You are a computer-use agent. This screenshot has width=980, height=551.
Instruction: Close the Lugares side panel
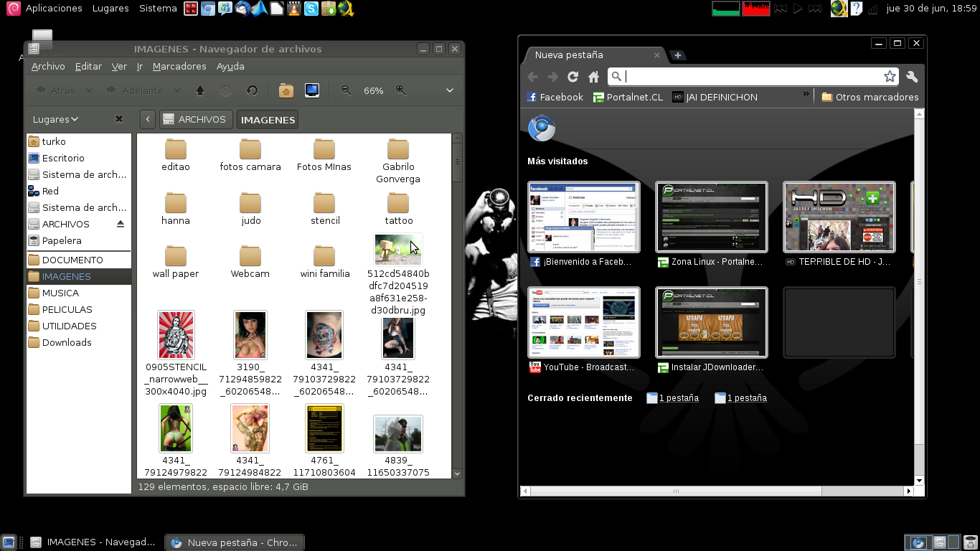coord(119,119)
